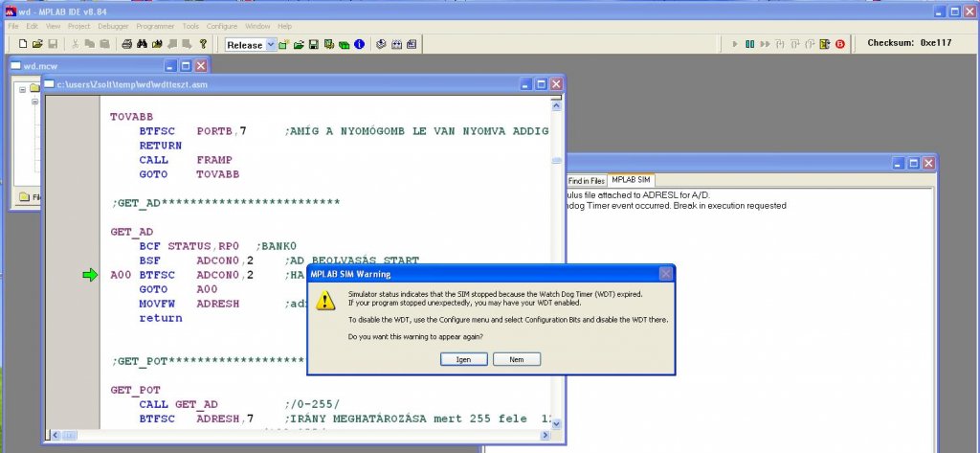Viewport: 980px width, 453px height.
Task: Click the Open file toolbar icon
Action: (x=37, y=44)
